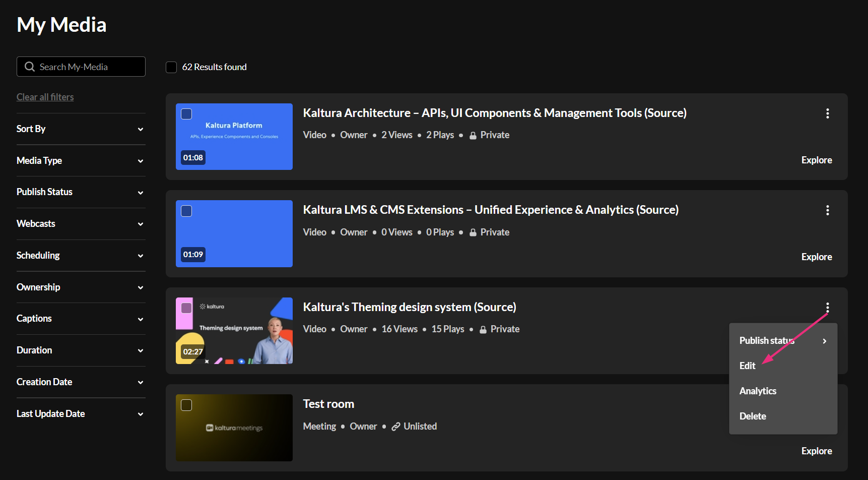Click the 01:08 duration badge
Screen dimensions: 868x480
(x=193, y=158)
